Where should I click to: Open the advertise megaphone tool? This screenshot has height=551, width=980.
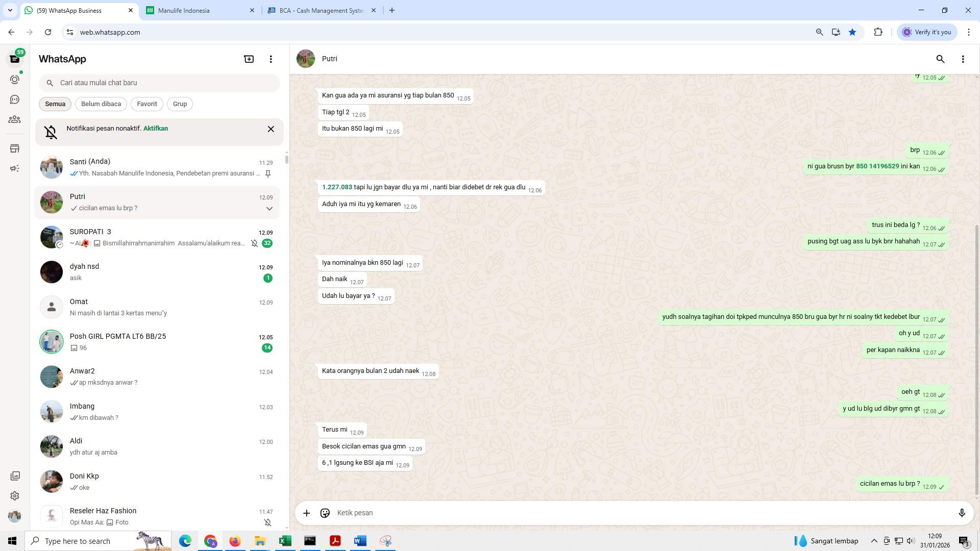pos(15,168)
